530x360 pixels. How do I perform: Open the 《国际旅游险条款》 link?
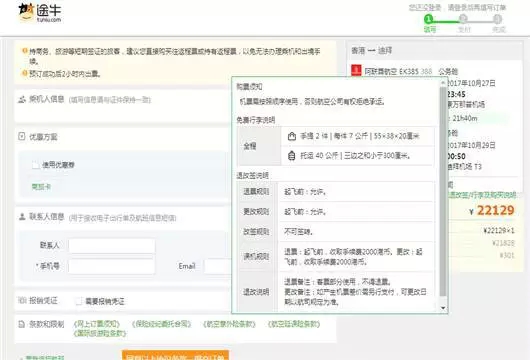(x=100, y=333)
